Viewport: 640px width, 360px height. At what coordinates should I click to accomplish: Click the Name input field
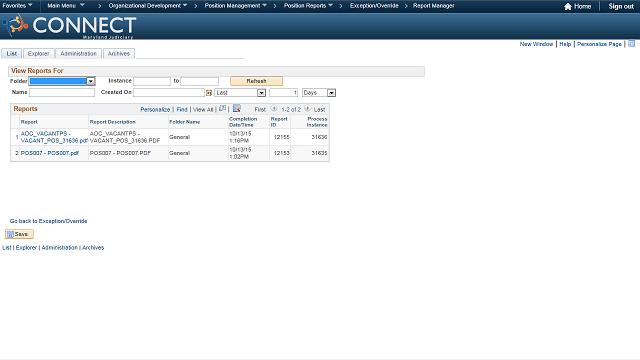click(62, 93)
